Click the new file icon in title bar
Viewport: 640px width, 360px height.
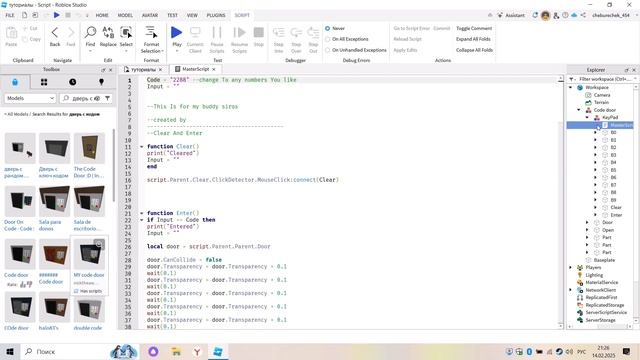coord(24,15)
